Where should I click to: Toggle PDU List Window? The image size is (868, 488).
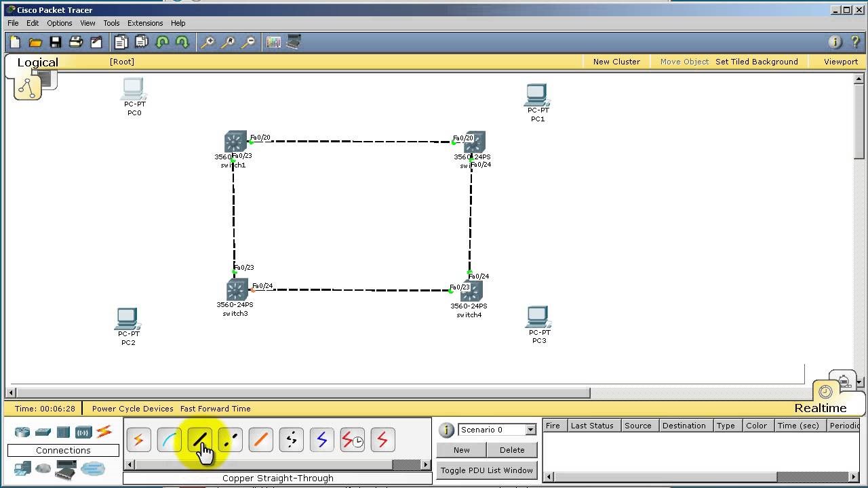click(x=486, y=470)
